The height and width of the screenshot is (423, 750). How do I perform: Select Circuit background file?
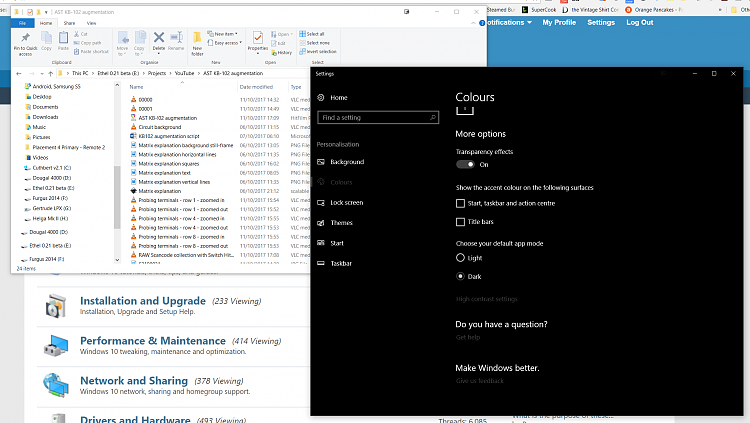[x=160, y=127]
